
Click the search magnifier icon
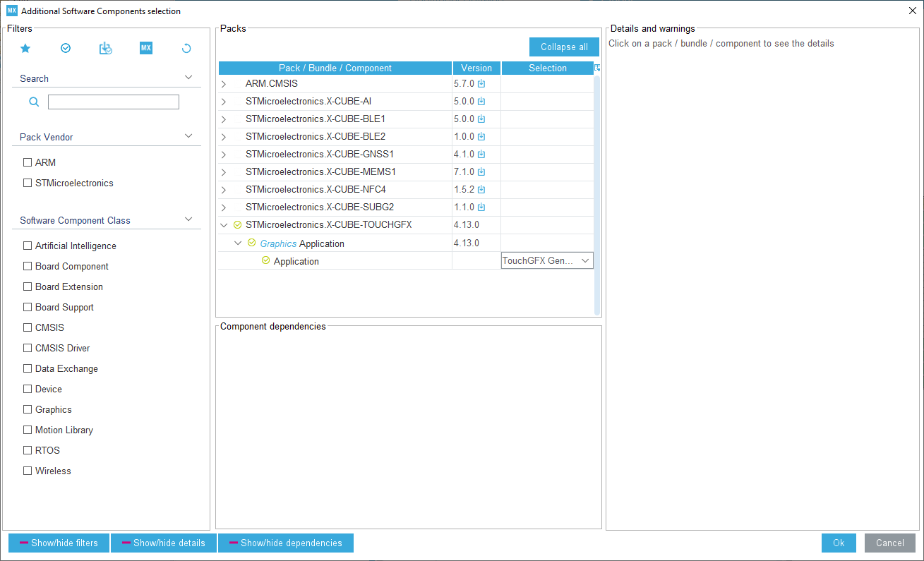(34, 102)
